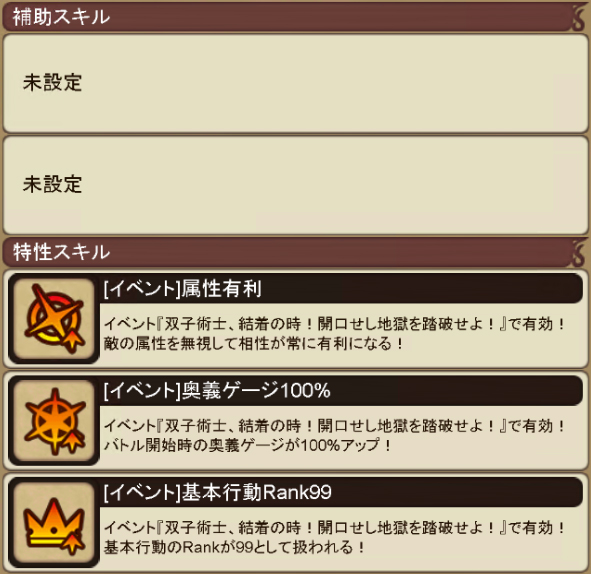Click the Rankが99として扱われる description text

(x=334, y=537)
